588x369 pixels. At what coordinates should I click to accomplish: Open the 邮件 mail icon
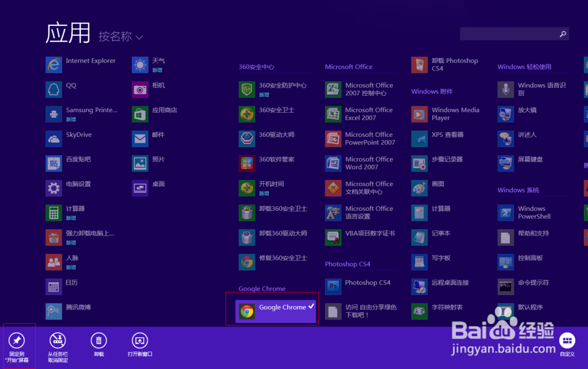click(140, 139)
